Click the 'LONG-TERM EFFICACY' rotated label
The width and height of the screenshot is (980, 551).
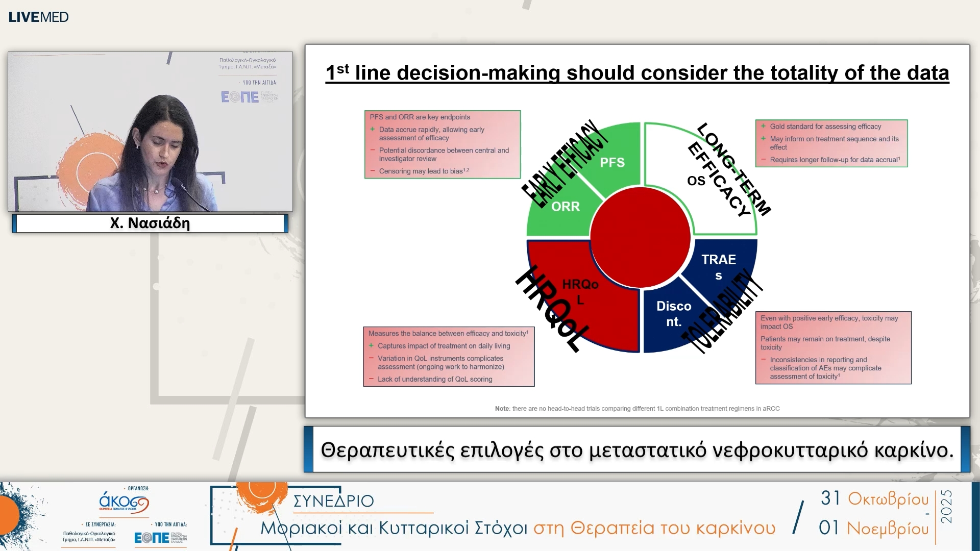click(x=729, y=170)
